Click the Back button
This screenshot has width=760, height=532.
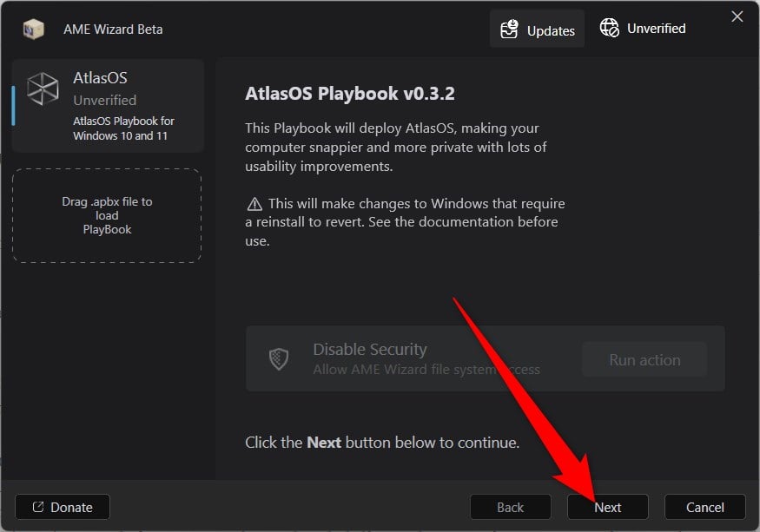click(510, 507)
